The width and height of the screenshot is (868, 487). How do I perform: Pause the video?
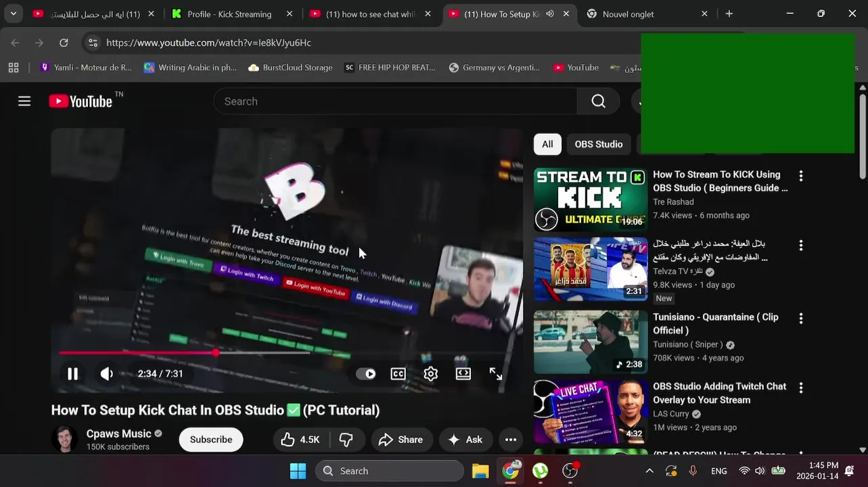[72, 373]
